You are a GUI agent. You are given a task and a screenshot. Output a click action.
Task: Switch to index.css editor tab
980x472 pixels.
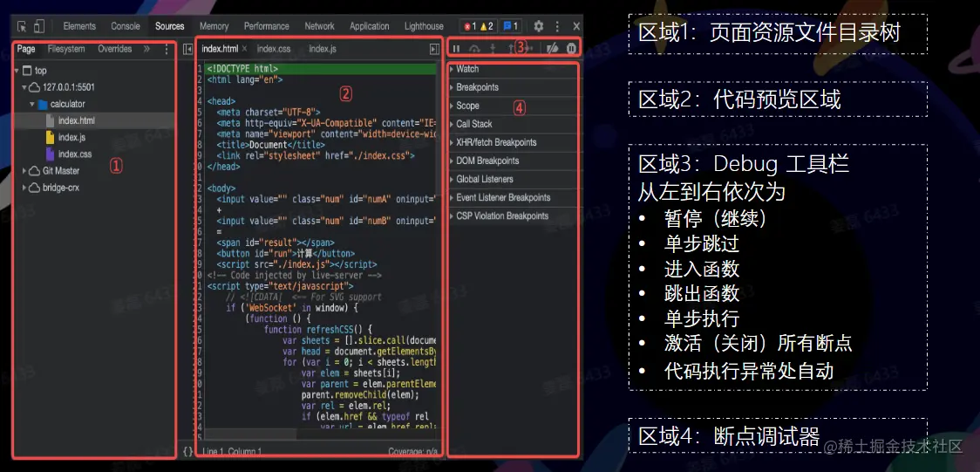(274, 49)
